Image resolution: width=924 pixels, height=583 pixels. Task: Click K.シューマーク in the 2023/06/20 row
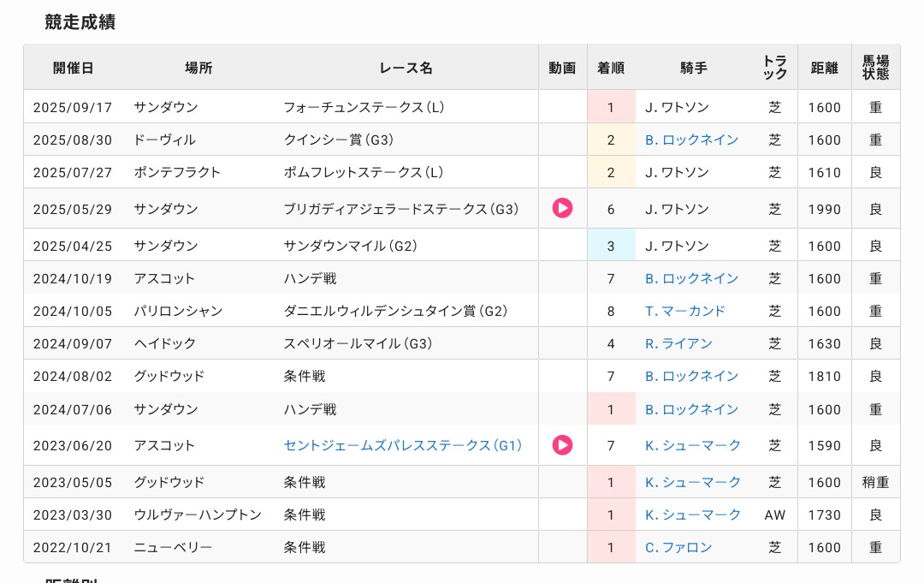tap(692, 445)
